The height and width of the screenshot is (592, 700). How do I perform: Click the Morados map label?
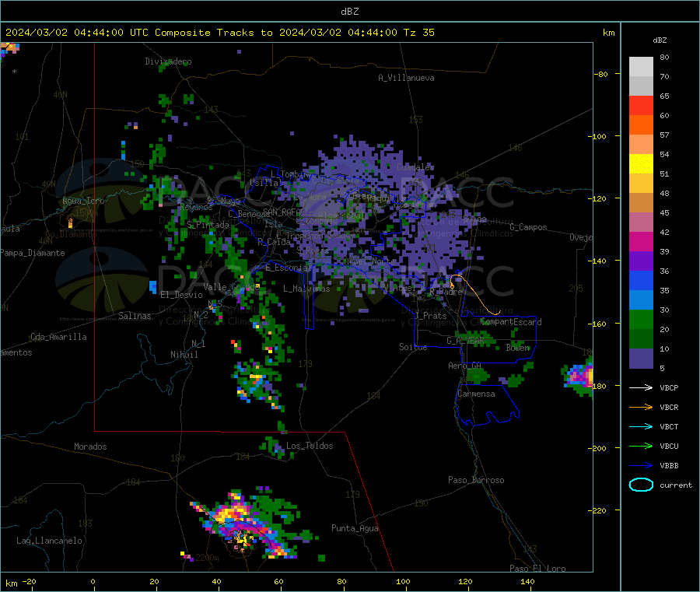point(90,447)
